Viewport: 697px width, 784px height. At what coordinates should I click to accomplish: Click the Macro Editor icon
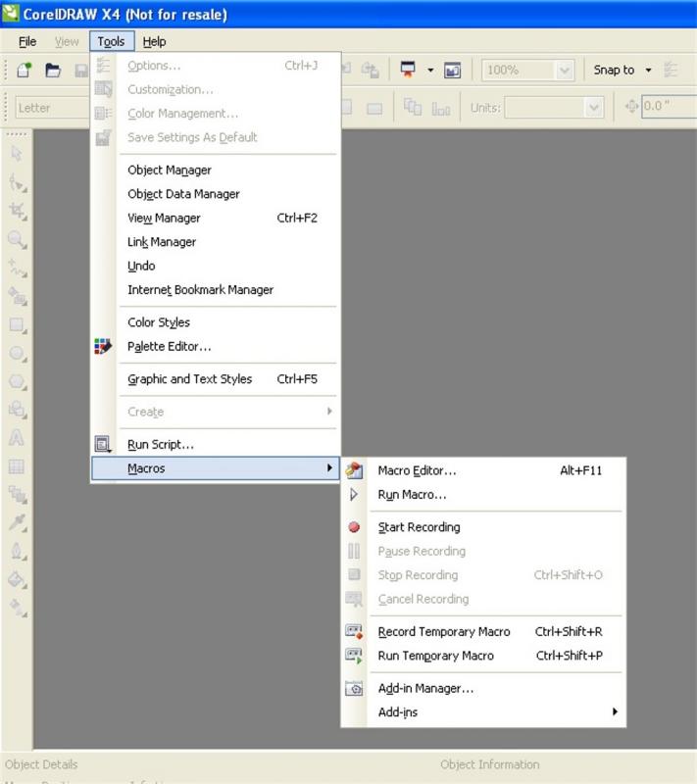(x=354, y=470)
